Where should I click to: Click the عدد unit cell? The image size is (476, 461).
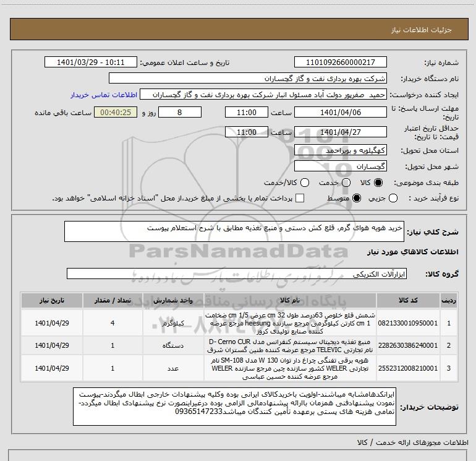click(x=173, y=368)
